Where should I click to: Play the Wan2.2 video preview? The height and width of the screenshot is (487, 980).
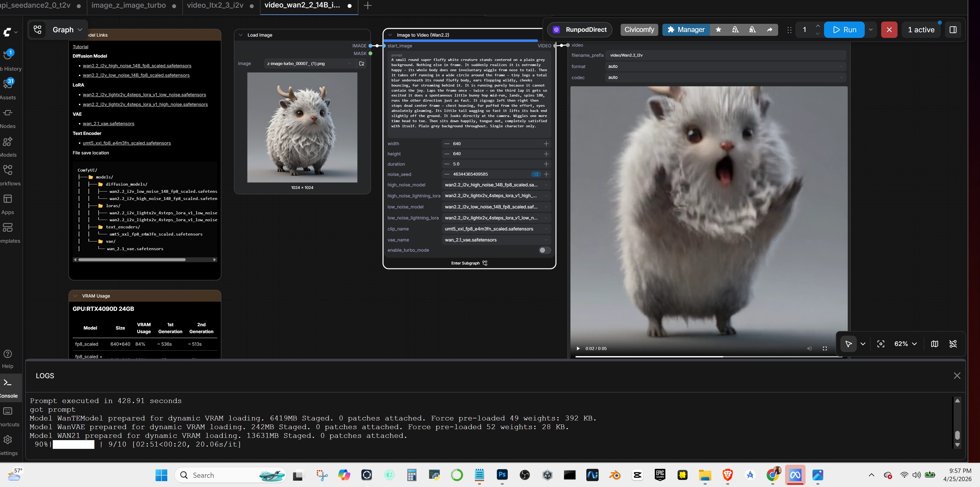click(578, 348)
